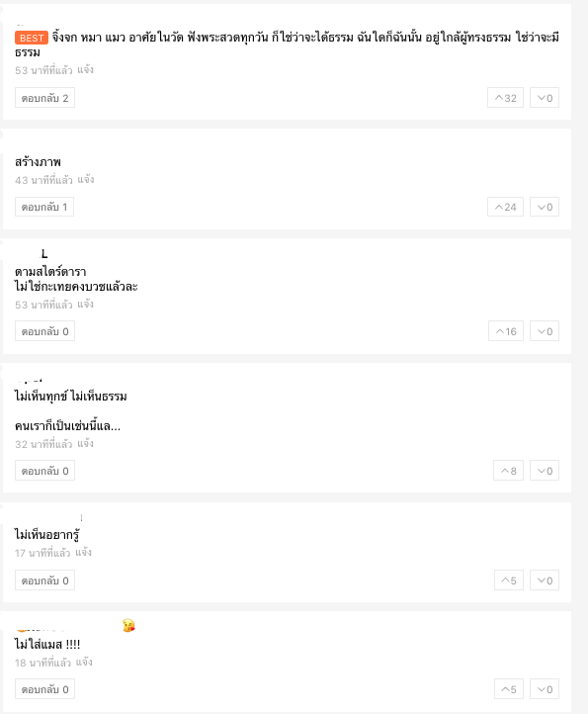Screen dimensions: 588x714
Task: Click the BEST badge on top comment
Action: pos(32,38)
